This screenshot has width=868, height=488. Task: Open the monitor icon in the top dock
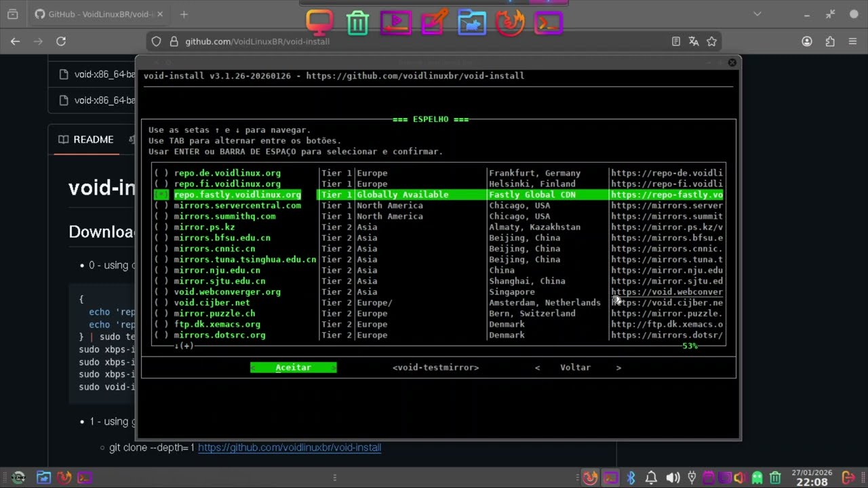(x=319, y=23)
